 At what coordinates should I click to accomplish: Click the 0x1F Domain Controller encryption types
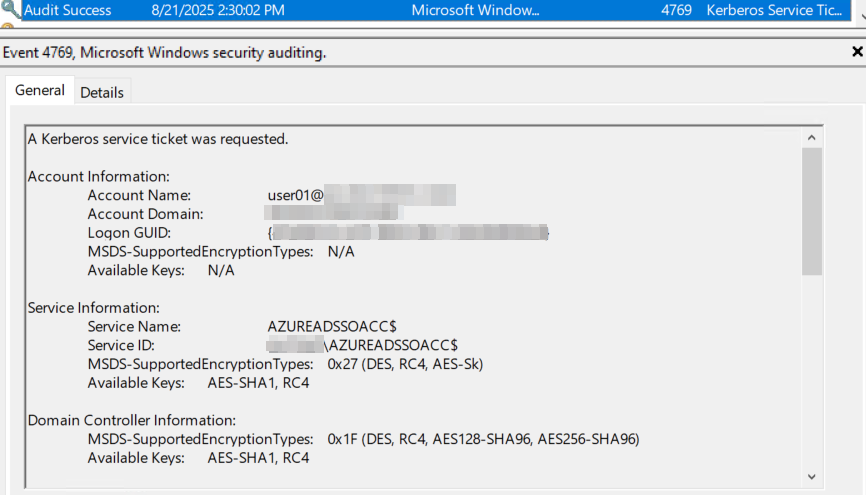[x=483, y=439]
